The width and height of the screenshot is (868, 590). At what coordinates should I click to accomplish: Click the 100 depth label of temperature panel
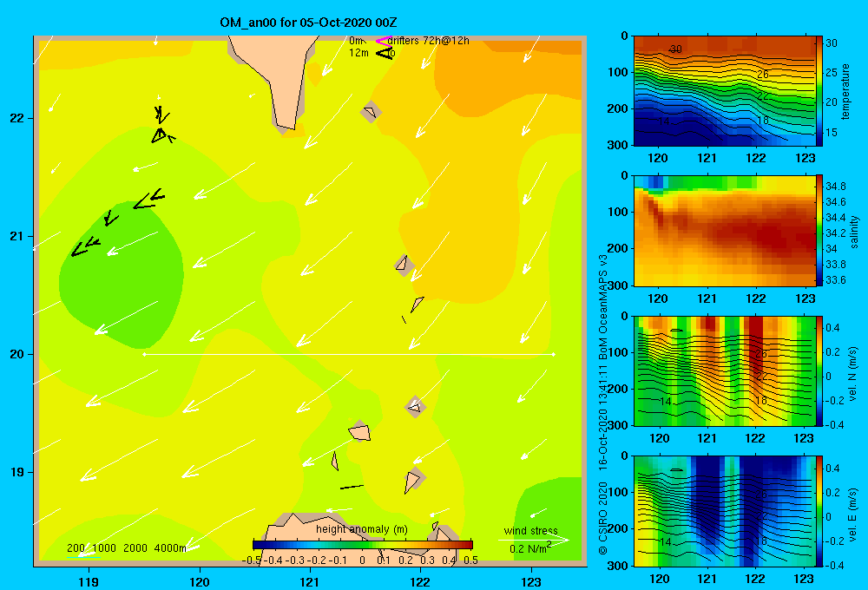pyautogui.click(x=618, y=72)
